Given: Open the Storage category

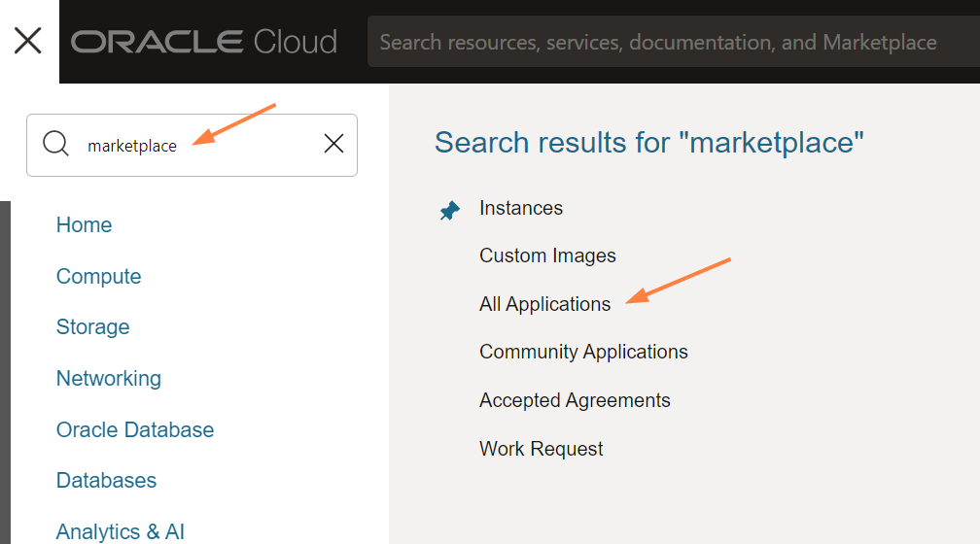Looking at the screenshot, I should (92, 327).
